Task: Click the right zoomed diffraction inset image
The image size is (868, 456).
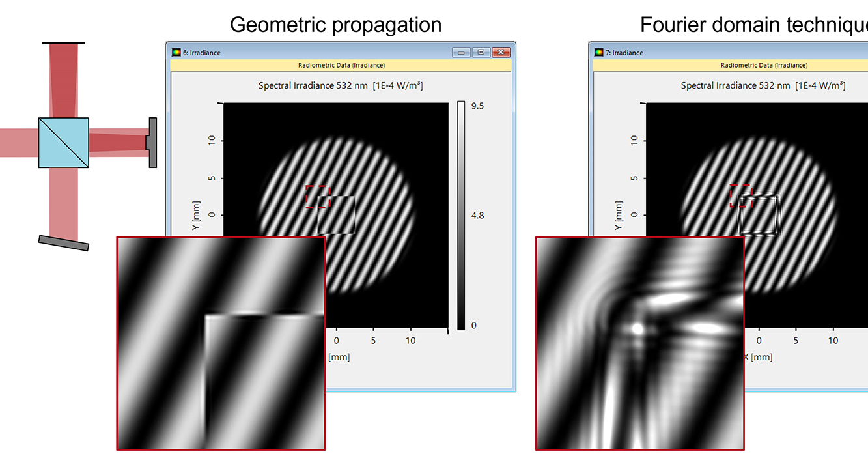Action: tap(640, 343)
